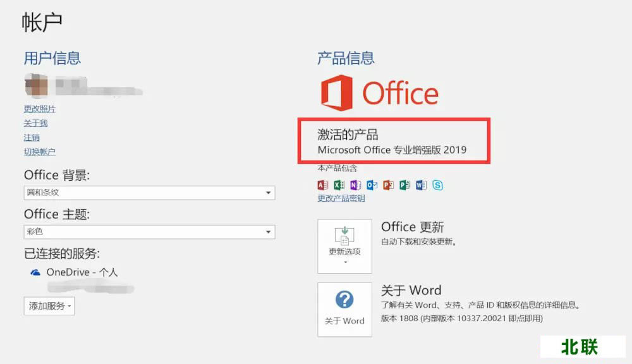Viewport: 632px width, 364px height.
Task: Click the 更改产品密钥 link
Action: click(x=341, y=198)
